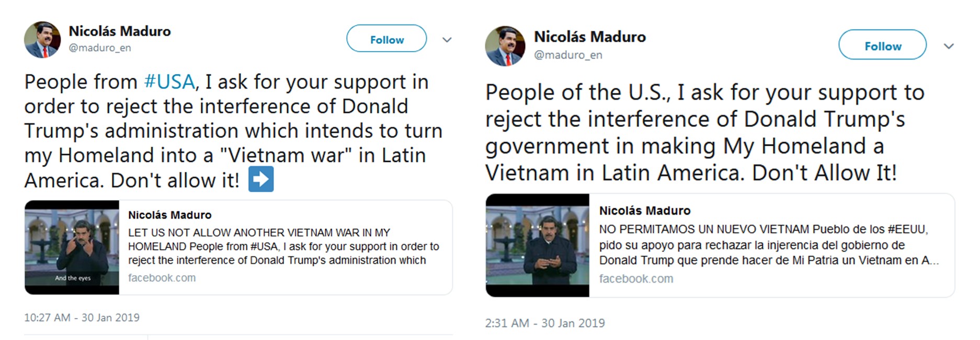
Task: Click the name Nicolás Maduro on the left tweet
Action: click(120, 31)
